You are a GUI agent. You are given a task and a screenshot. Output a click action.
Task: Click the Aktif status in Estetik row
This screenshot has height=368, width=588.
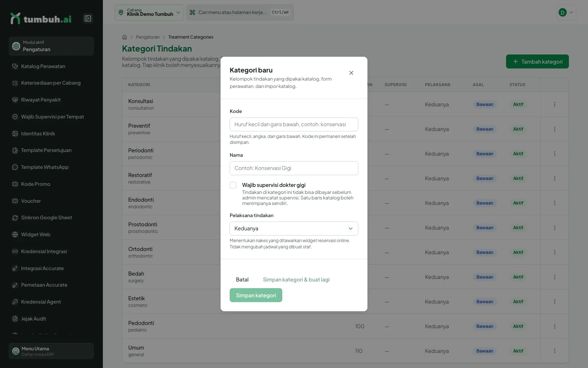point(518,302)
